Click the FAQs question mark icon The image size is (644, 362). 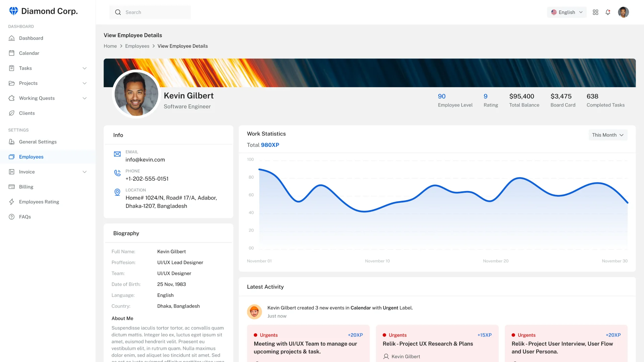(x=12, y=217)
